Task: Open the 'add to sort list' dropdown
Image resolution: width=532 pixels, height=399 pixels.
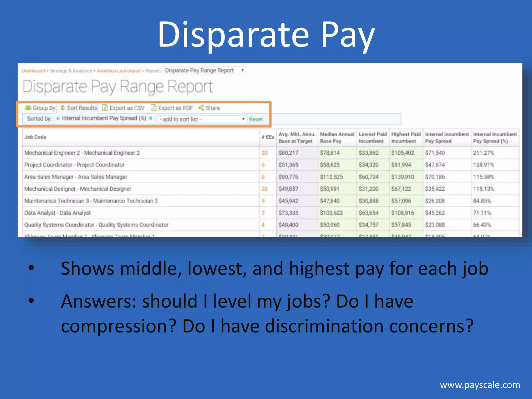Action: [202, 119]
